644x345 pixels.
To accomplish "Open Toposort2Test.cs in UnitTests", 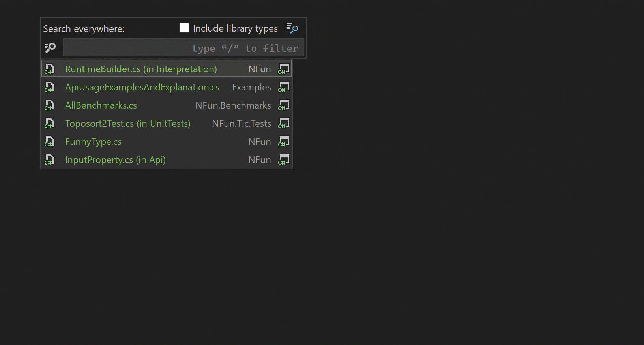I will click(167, 123).
